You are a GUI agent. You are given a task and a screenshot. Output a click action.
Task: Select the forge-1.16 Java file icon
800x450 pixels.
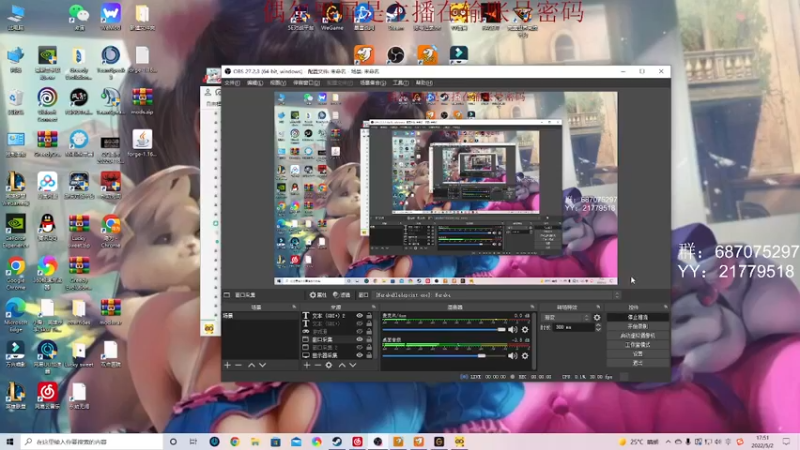click(142, 143)
